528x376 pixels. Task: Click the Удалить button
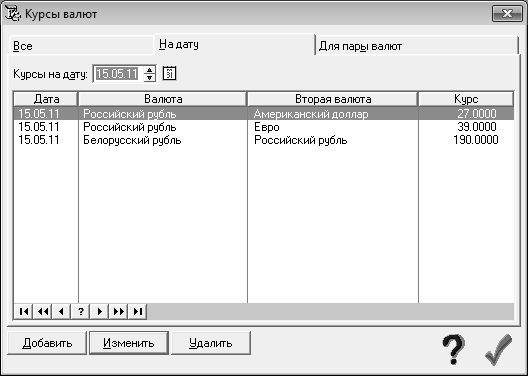211,343
